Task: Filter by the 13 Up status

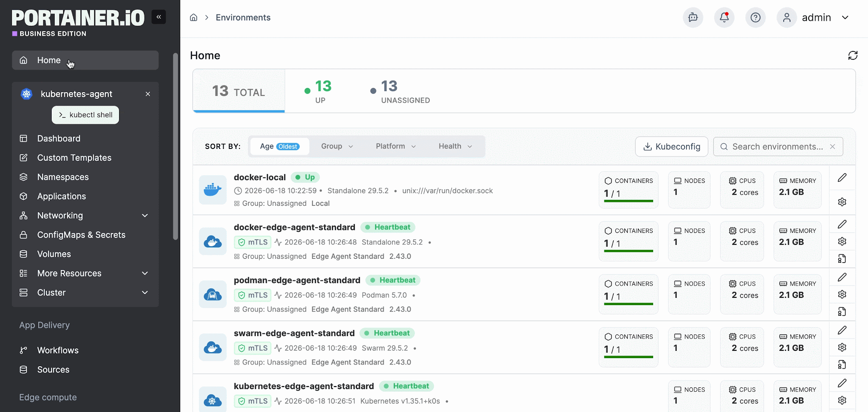Action: [318, 91]
